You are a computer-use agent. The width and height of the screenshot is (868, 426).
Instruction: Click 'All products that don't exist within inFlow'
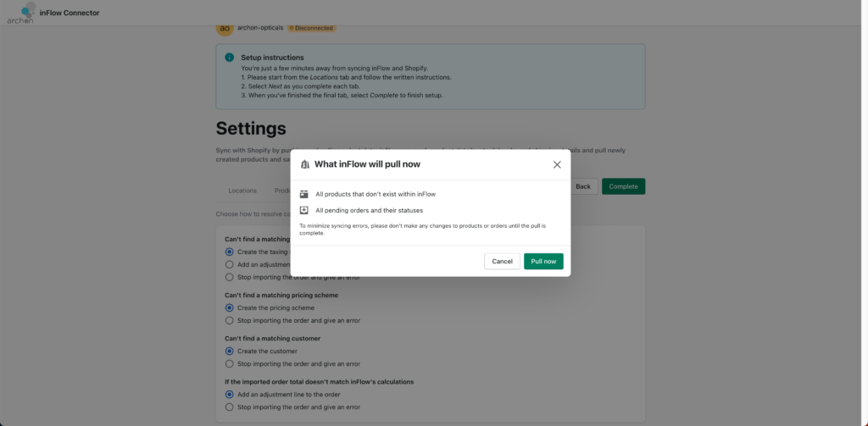point(376,194)
